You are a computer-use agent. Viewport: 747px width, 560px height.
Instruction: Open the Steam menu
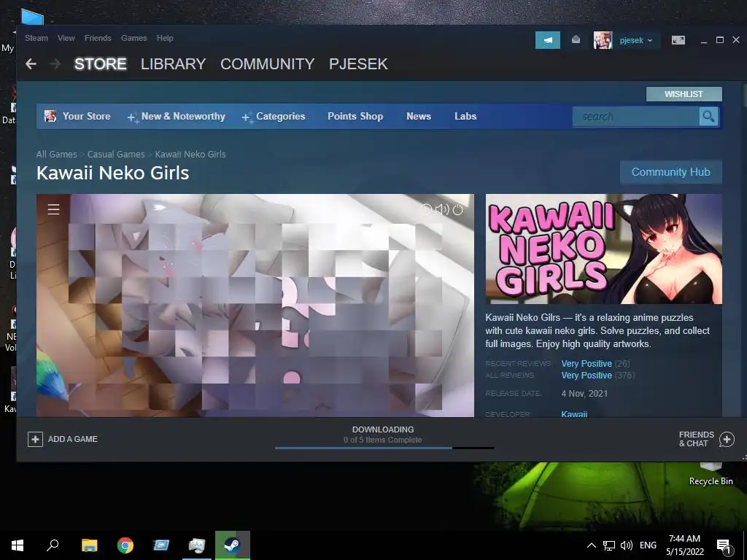pos(36,38)
